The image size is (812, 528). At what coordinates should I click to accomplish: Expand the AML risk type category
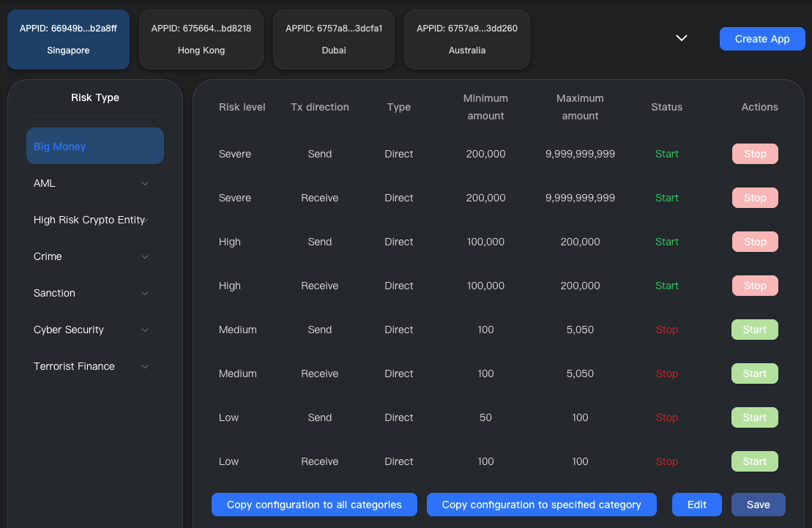click(144, 183)
